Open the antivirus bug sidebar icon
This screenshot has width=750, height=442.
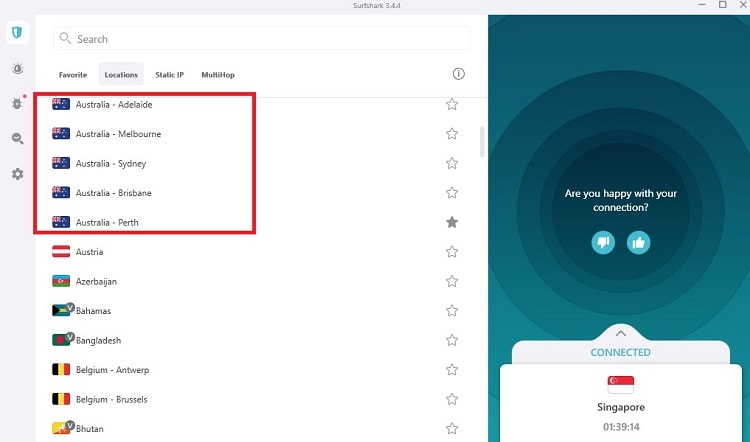[x=18, y=103]
